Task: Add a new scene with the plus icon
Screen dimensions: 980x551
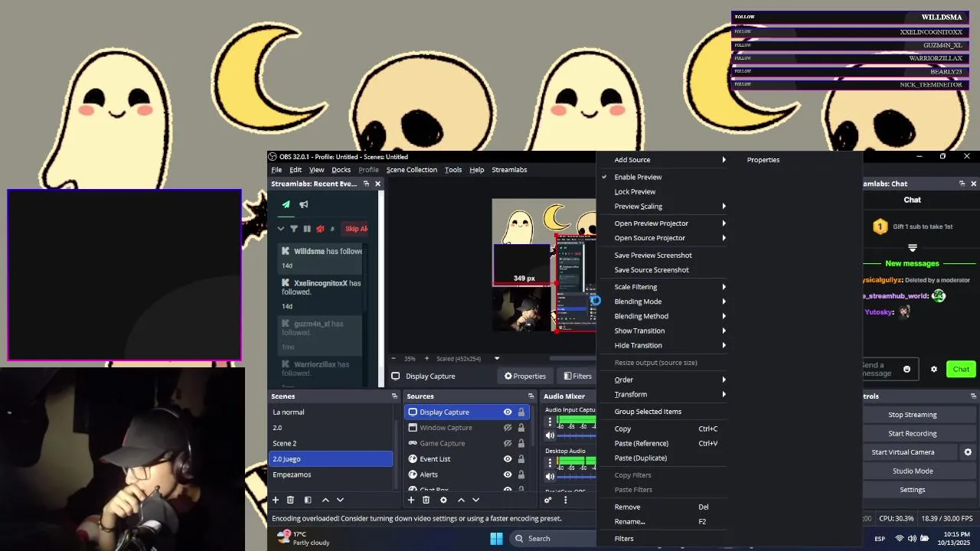Action: (x=276, y=500)
